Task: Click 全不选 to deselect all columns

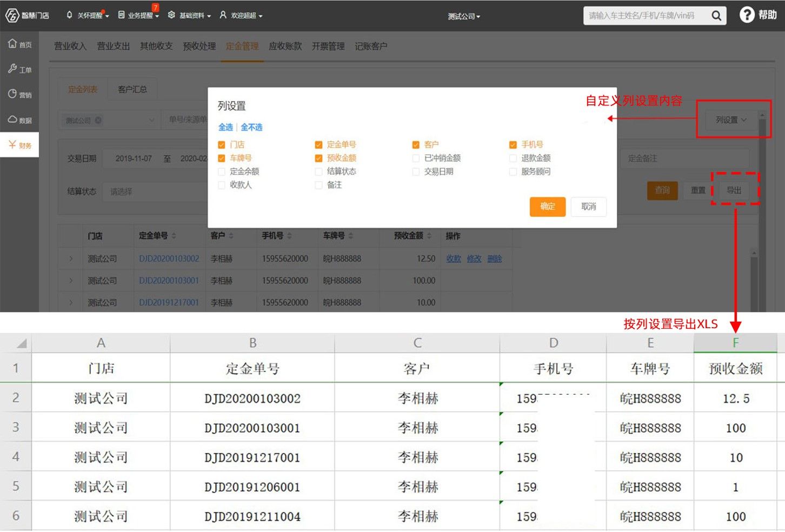Action: (x=251, y=127)
